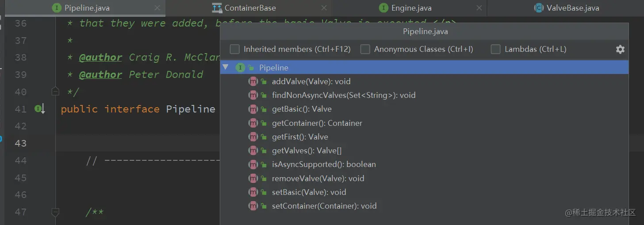The width and height of the screenshot is (644, 225).
Task: Fold the Javadoc block at line 47
Action: point(55,213)
